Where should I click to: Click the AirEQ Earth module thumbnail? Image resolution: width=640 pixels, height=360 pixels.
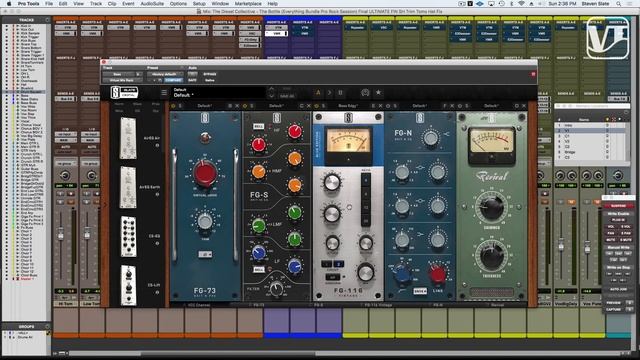[x=128, y=187]
